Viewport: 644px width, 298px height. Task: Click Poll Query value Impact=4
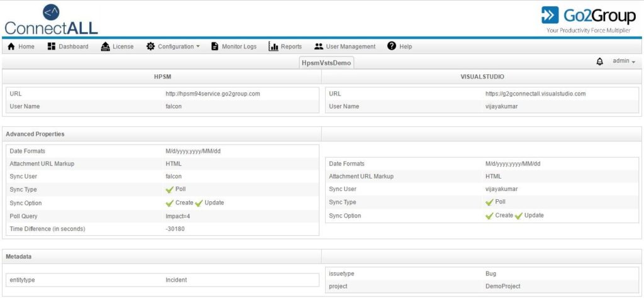pos(178,216)
